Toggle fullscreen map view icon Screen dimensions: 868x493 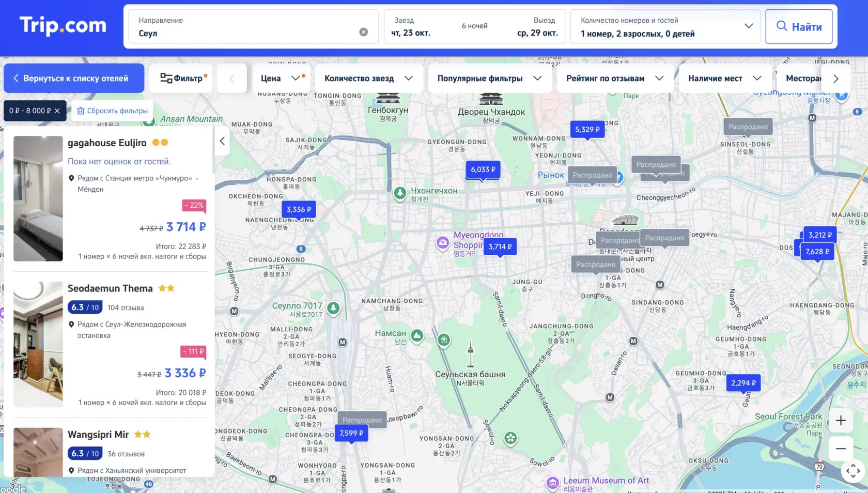(x=853, y=471)
